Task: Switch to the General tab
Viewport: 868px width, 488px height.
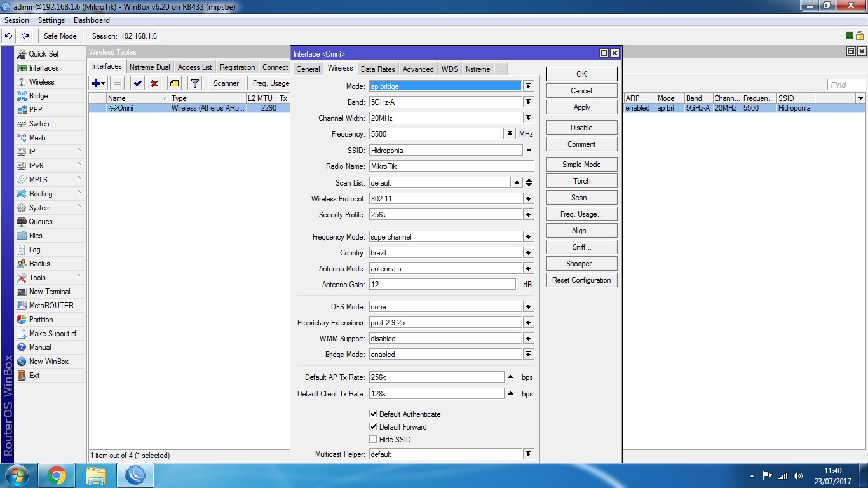Action: point(308,69)
